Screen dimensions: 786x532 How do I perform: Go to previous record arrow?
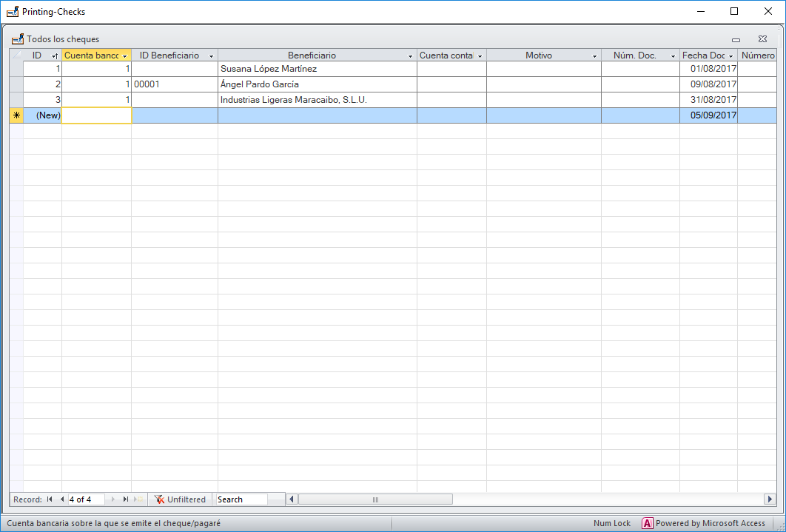coord(61,499)
